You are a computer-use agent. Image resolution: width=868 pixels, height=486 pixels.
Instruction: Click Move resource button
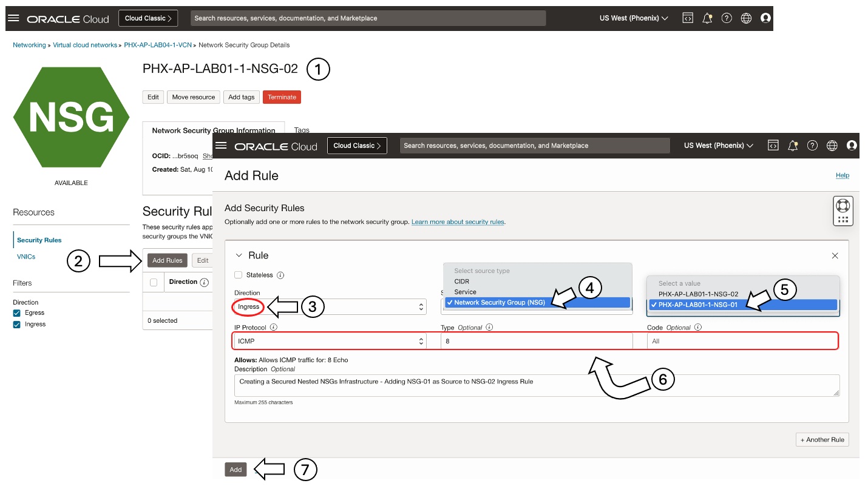pyautogui.click(x=194, y=97)
